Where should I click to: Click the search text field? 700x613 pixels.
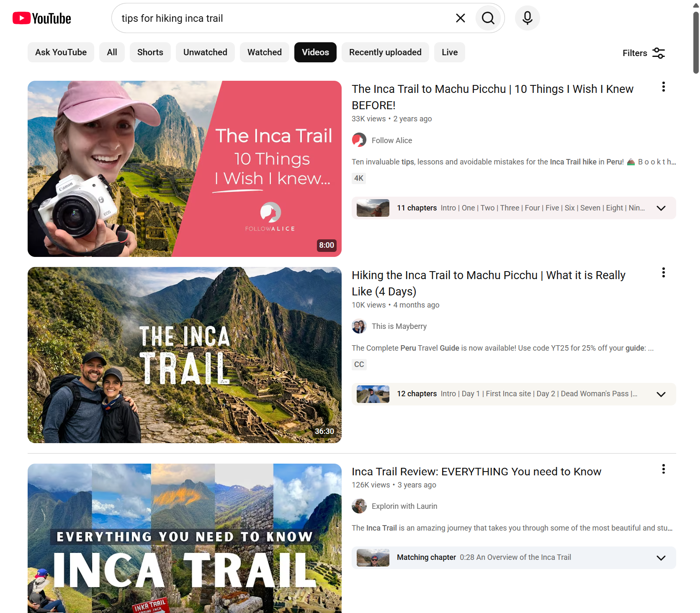click(285, 18)
